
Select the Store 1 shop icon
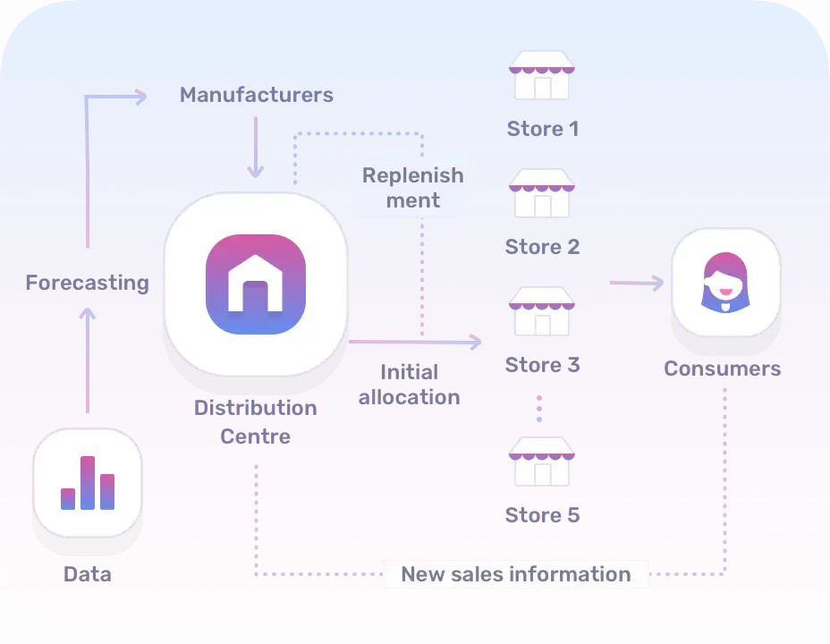coord(542,75)
